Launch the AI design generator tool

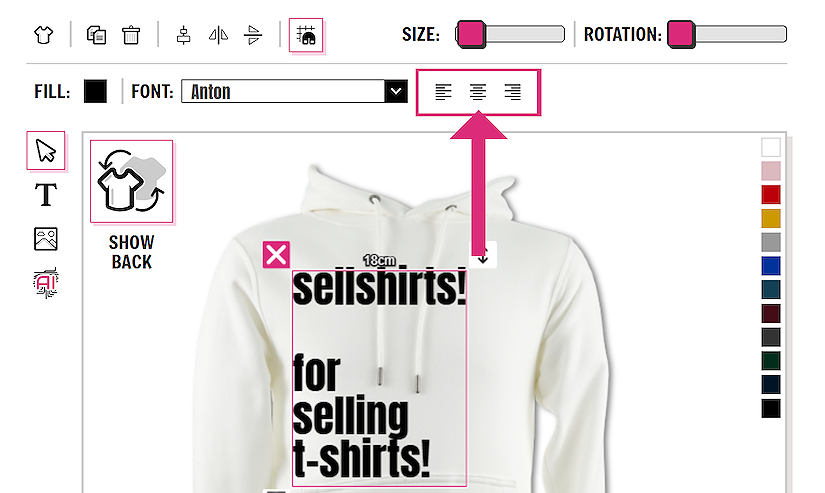[46, 283]
